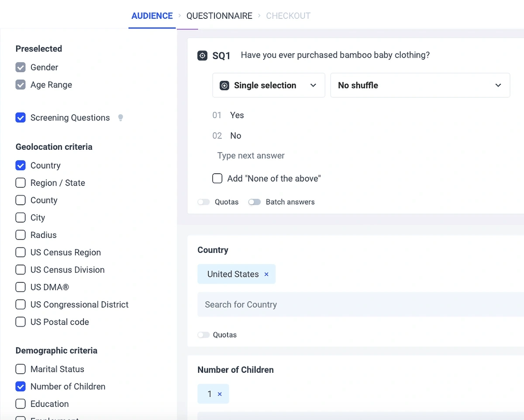Check US Congressional District checkbox
This screenshot has width=524, height=420.
pos(21,304)
